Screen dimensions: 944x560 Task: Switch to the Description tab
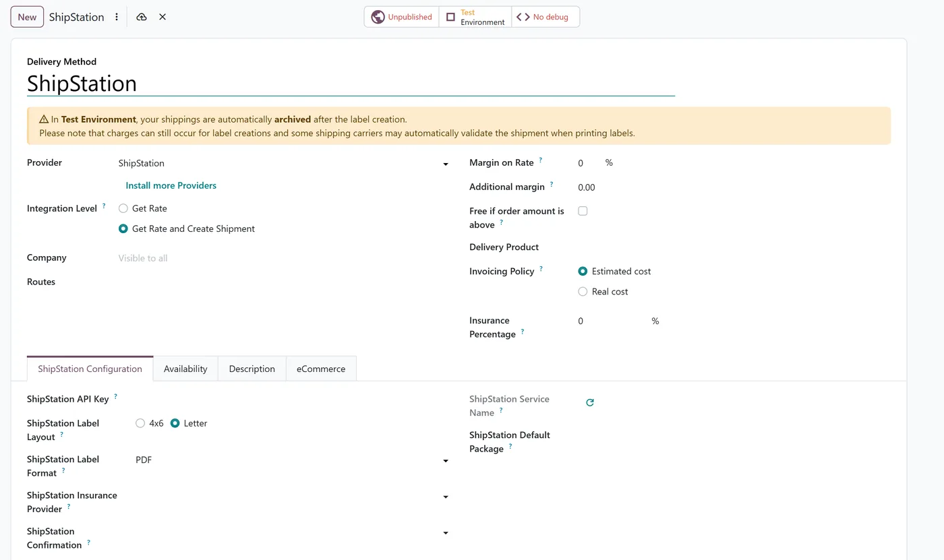252,369
